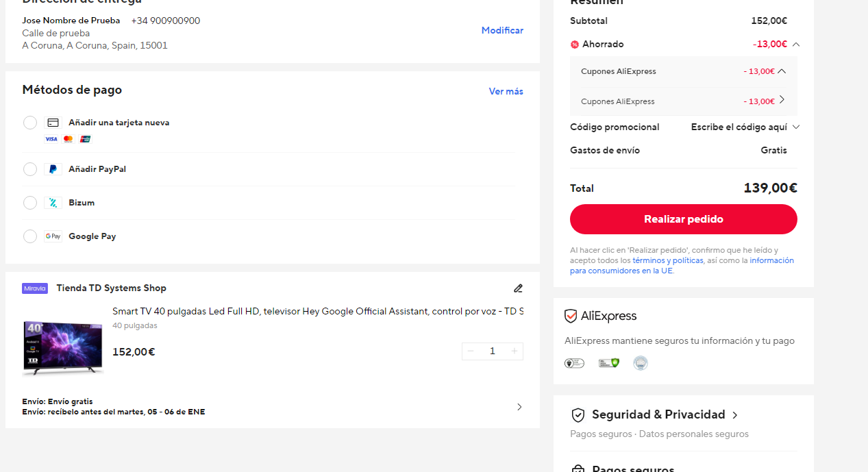Click the Subtotal 152,00€ value
The width and height of the screenshot is (868, 472).
[x=769, y=21]
